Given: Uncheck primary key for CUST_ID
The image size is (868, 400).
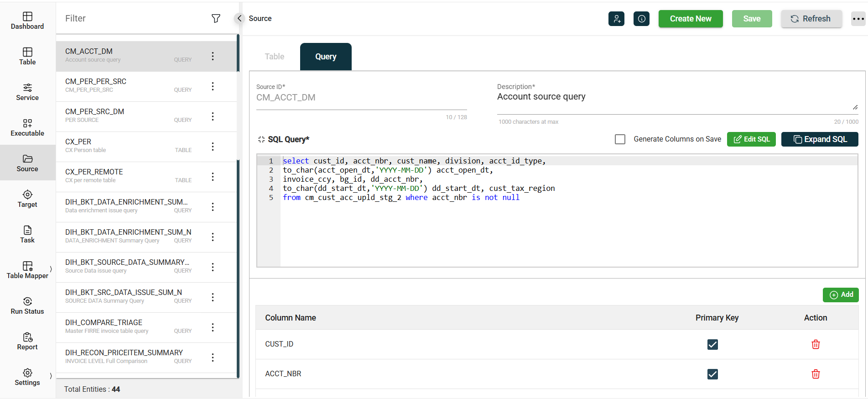Looking at the screenshot, I should click(712, 344).
